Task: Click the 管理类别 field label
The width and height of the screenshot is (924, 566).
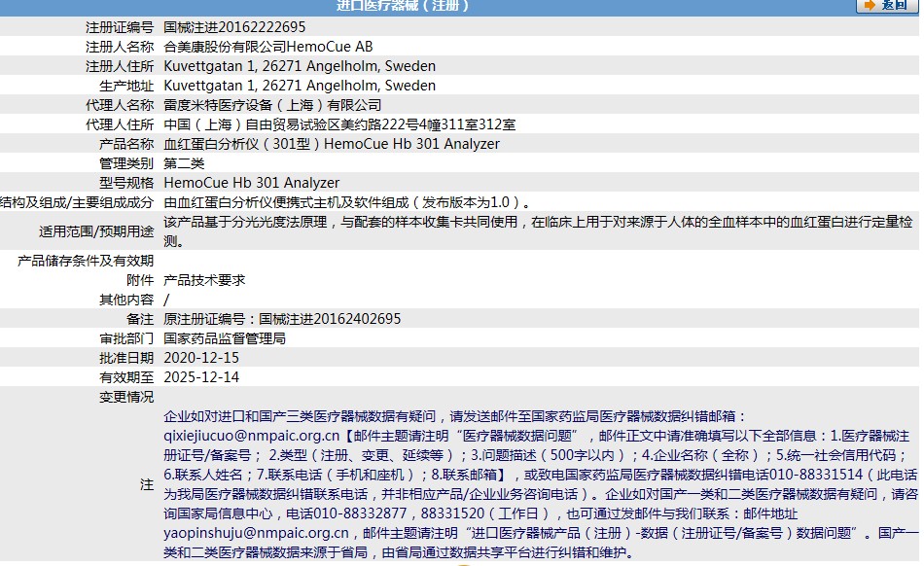Action: coord(126,163)
